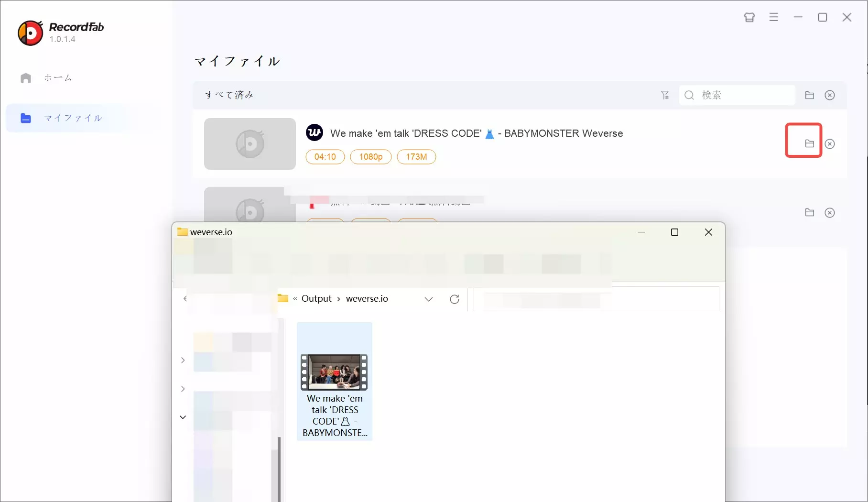Maximize the RecordFab window
Image resolution: width=868 pixels, height=502 pixels.
(x=823, y=17)
